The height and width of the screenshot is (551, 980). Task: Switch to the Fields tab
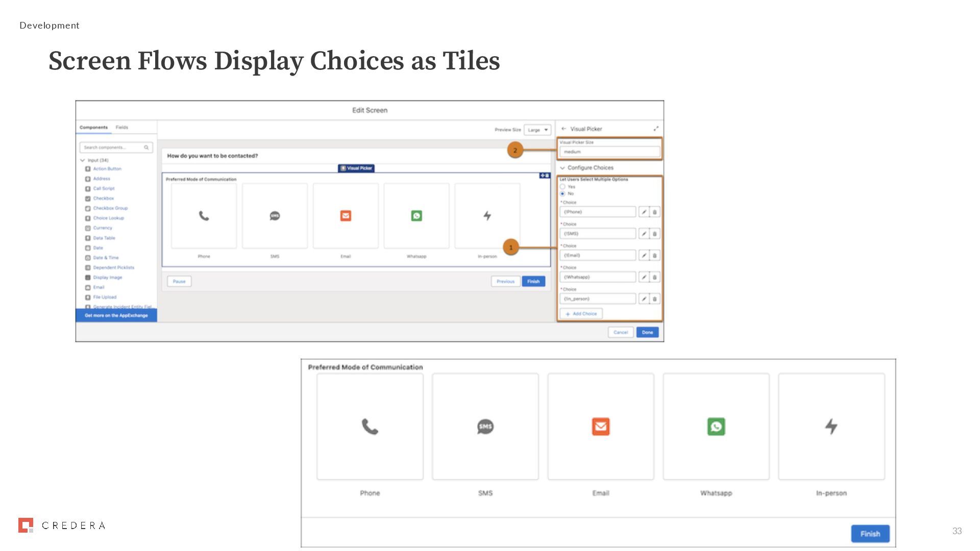point(121,127)
